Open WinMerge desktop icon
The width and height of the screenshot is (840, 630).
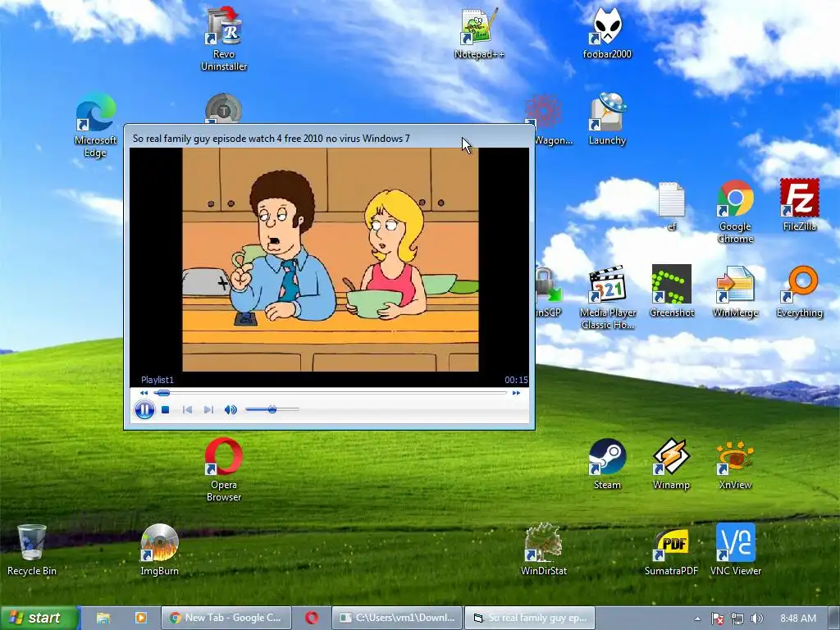[735, 291]
